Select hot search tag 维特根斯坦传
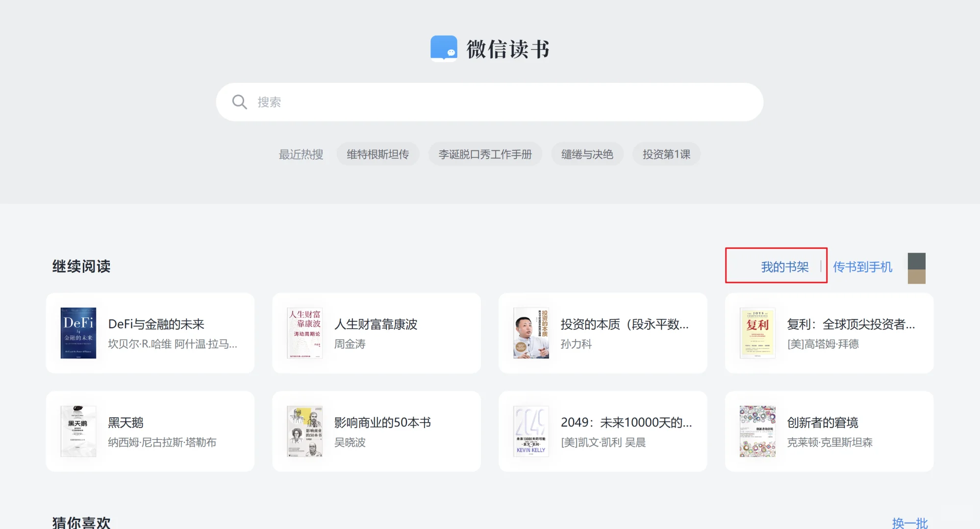This screenshot has height=529, width=980. (x=377, y=154)
